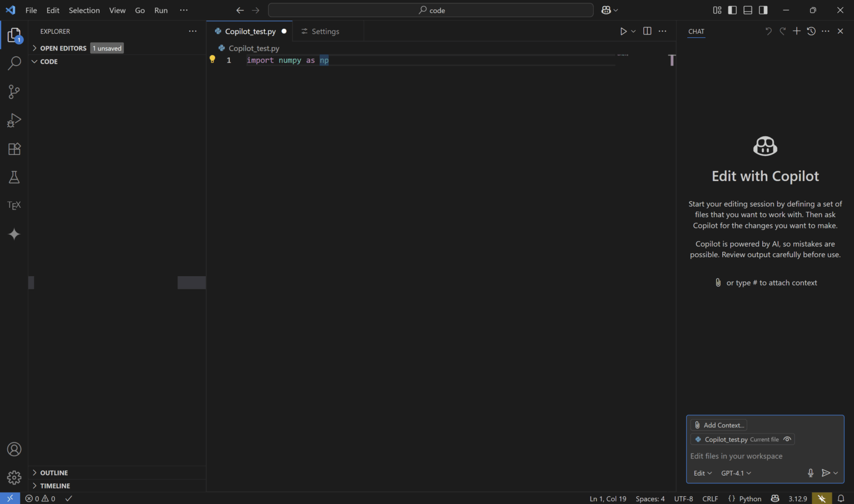Open the Edit mode dropdown in chat
Screen dimensions: 854x504
coord(702,473)
